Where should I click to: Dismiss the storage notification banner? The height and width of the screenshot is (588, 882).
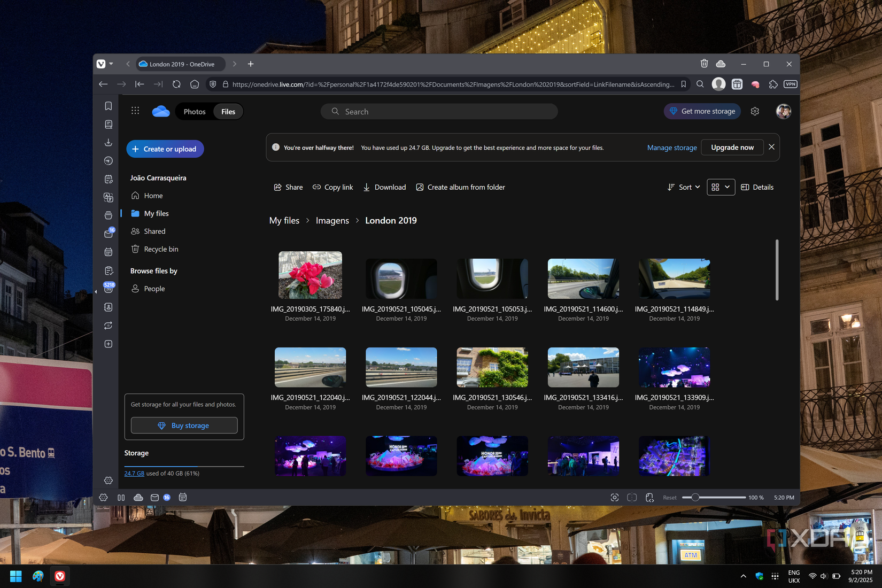coord(771,147)
